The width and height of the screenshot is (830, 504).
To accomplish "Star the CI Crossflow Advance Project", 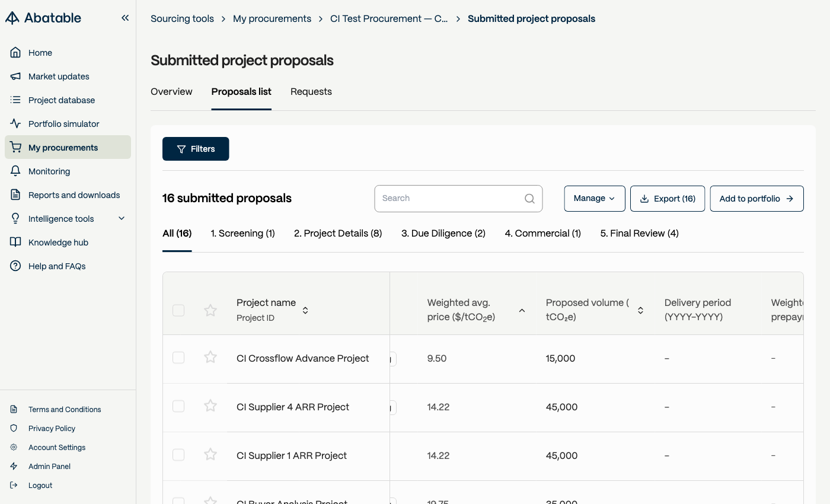I will coord(210,357).
